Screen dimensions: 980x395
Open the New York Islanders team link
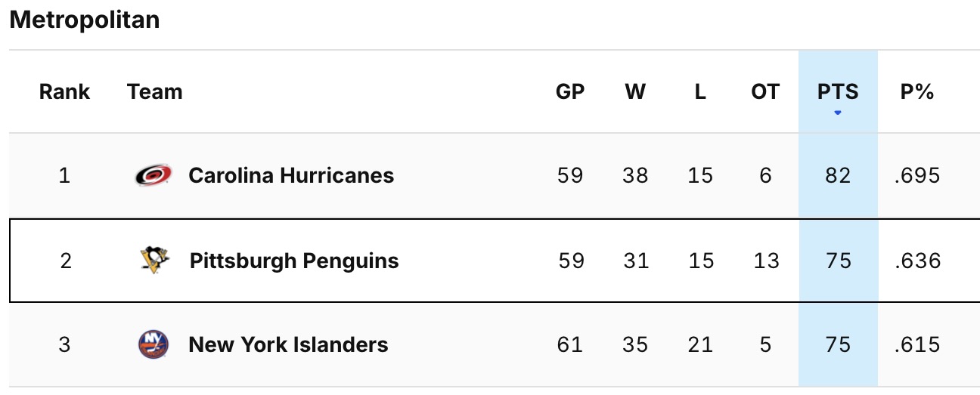click(288, 345)
